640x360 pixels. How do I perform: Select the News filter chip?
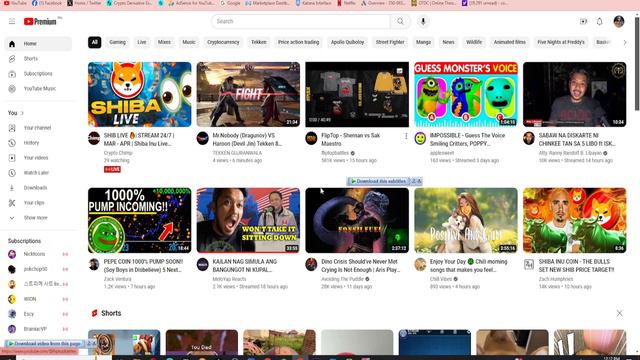click(x=448, y=42)
